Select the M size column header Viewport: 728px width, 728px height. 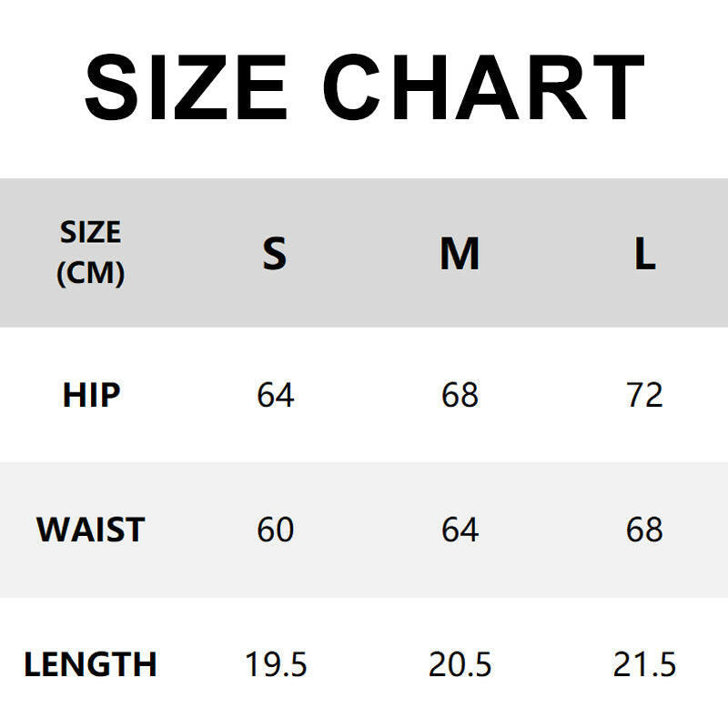(x=460, y=254)
